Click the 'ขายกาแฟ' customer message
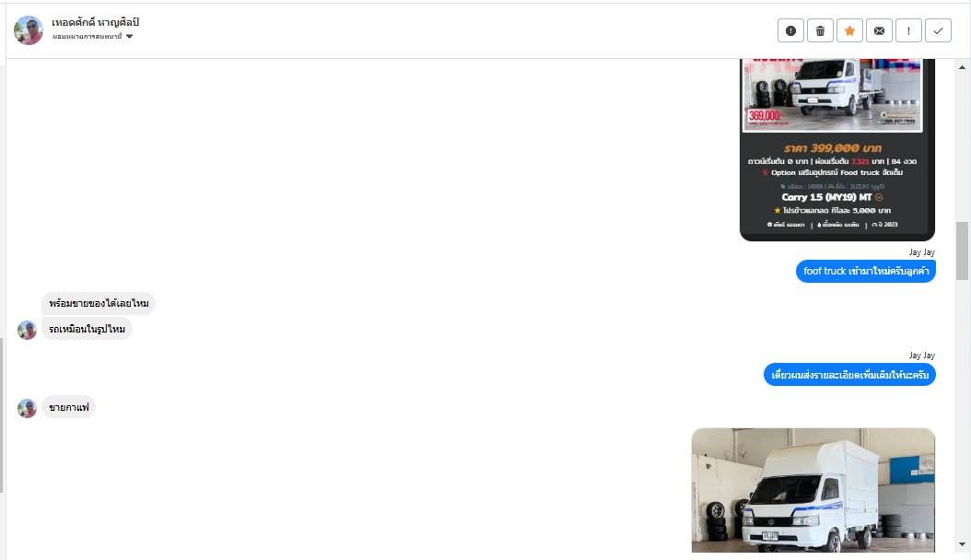Image resolution: width=971 pixels, height=560 pixels. click(x=69, y=407)
